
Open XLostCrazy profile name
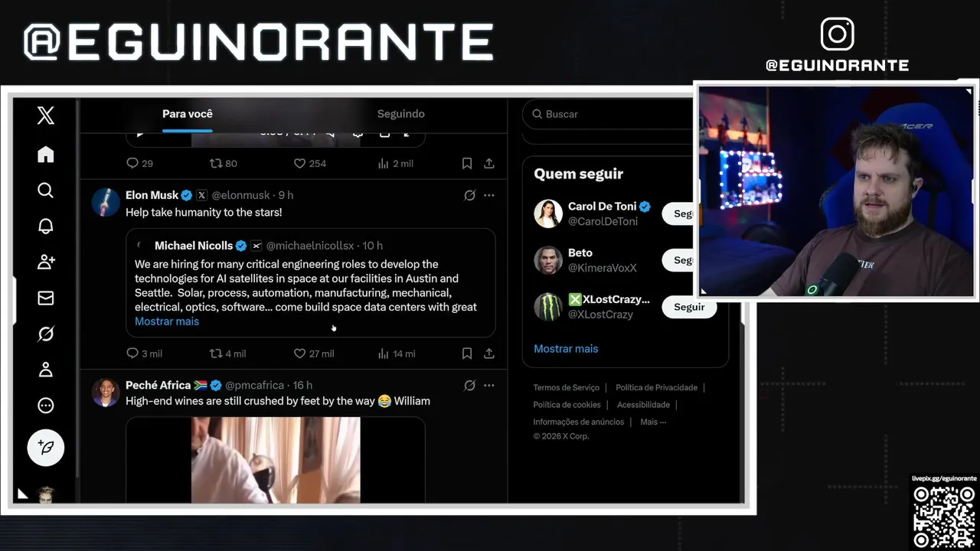(x=609, y=299)
